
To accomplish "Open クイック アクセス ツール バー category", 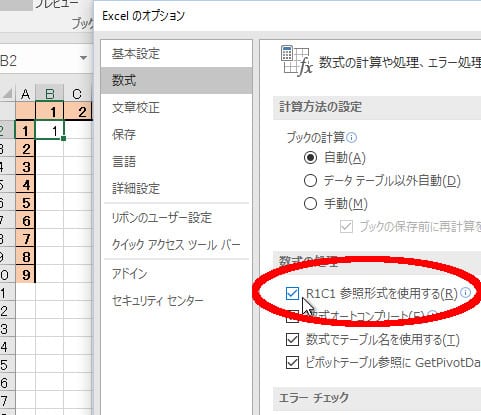I will [x=177, y=245].
